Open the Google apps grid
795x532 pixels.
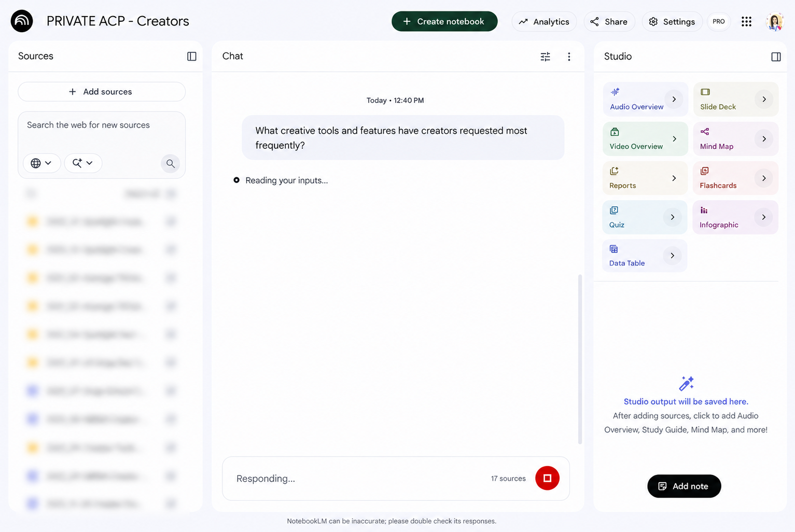click(746, 22)
